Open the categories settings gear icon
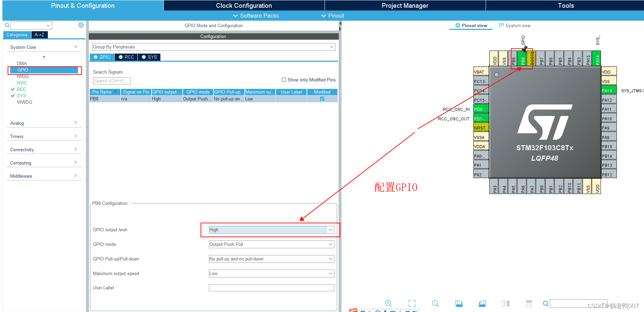The height and width of the screenshot is (312, 644). 81,25
